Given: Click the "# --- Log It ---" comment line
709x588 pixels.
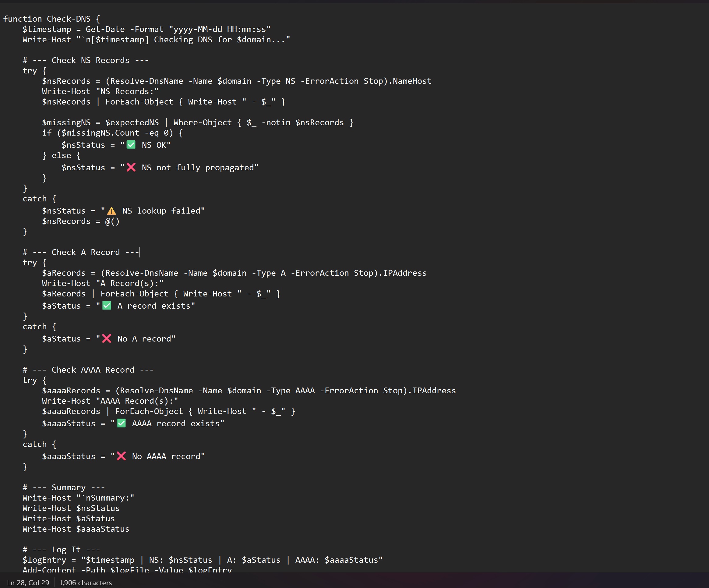Looking at the screenshot, I should pos(61,550).
